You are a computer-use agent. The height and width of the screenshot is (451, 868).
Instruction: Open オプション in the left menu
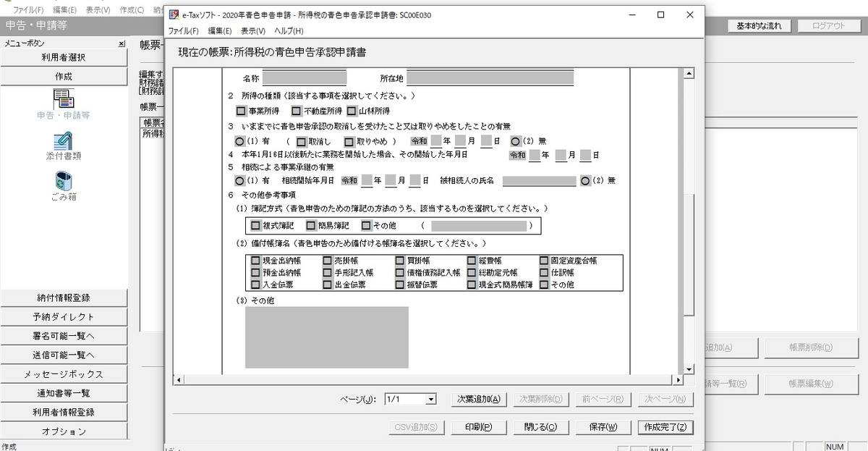tap(64, 431)
